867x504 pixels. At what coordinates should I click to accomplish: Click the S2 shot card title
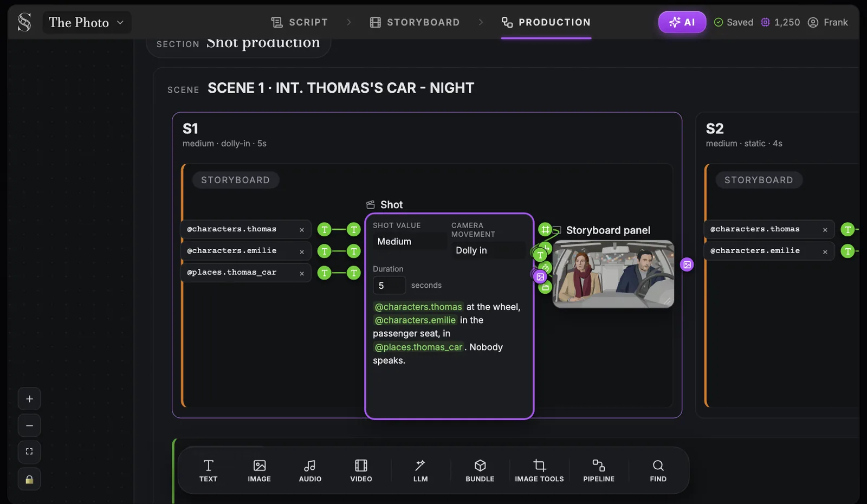pyautogui.click(x=715, y=128)
